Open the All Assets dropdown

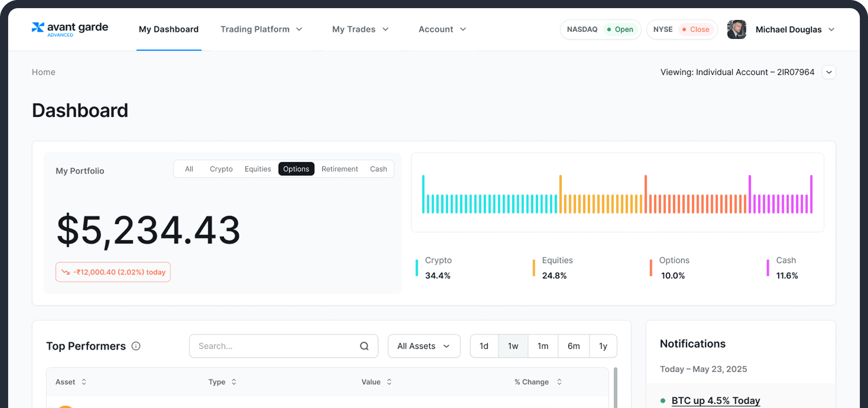(424, 346)
